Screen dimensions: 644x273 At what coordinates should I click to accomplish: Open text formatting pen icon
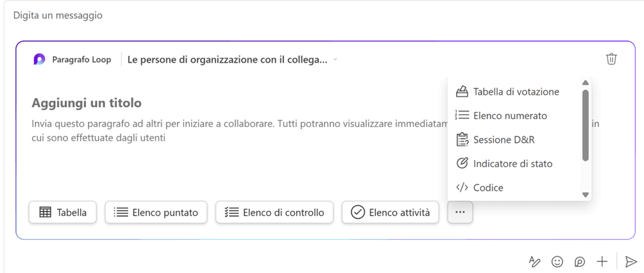(534, 261)
